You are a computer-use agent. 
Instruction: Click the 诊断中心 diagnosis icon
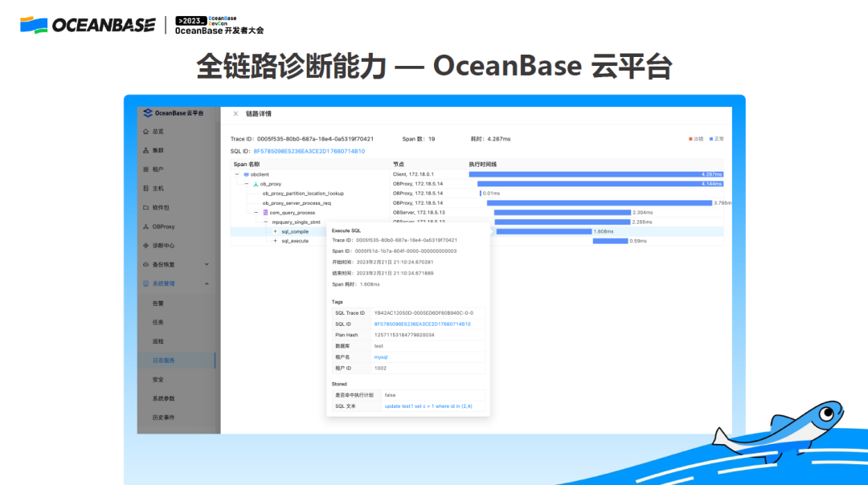145,246
